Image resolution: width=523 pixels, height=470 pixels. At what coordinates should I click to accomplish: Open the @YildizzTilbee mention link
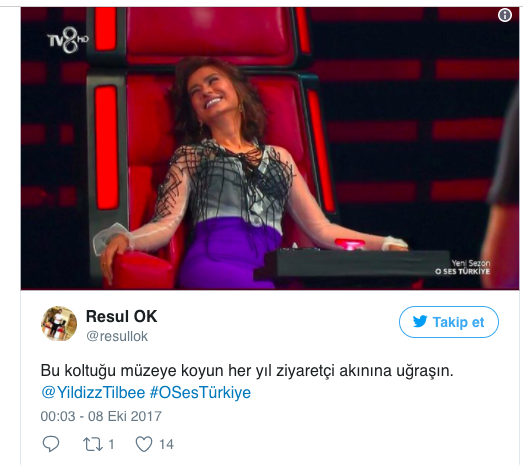point(93,392)
